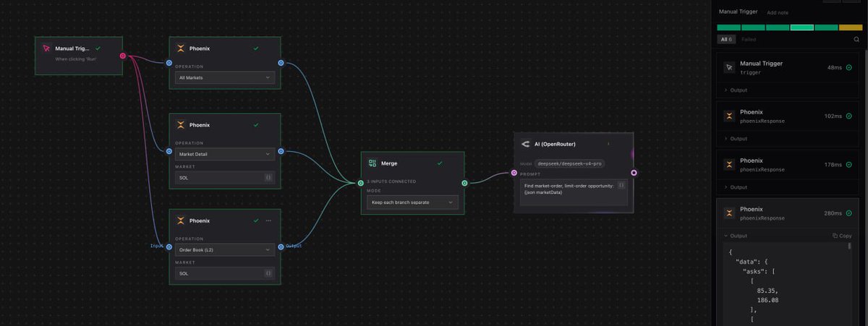Click the 186.08 value in output JSON
The height and width of the screenshot is (326, 868).
click(768, 299)
